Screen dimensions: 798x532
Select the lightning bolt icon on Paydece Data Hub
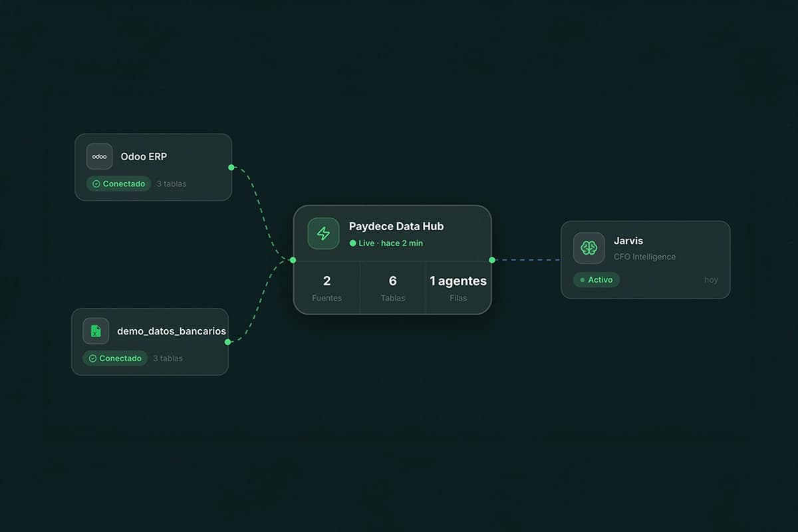pos(323,233)
